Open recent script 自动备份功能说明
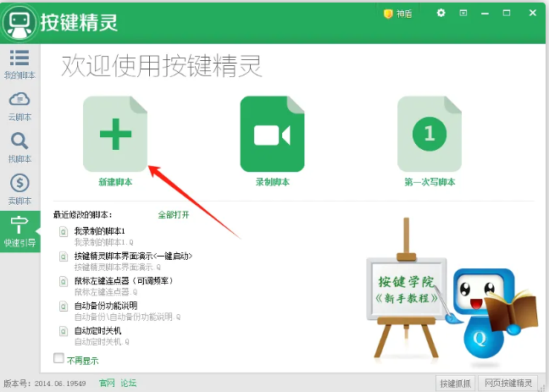549x392 pixels. pos(106,306)
